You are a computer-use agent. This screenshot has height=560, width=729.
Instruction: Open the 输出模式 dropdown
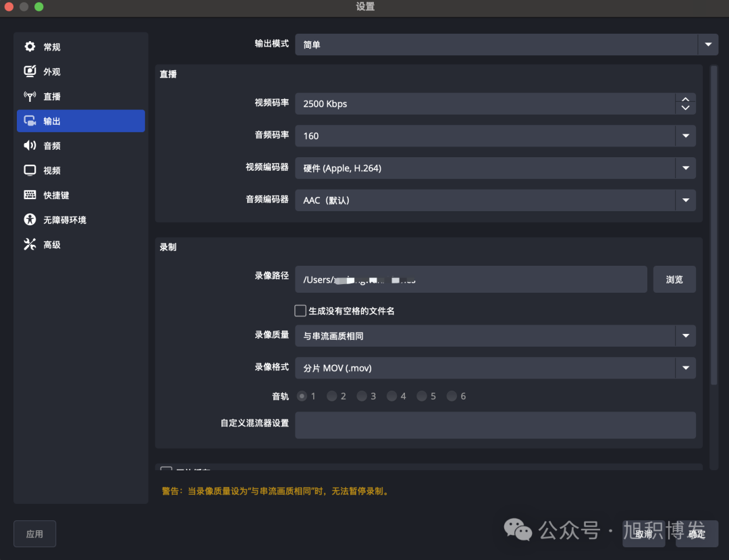click(707, 44)
